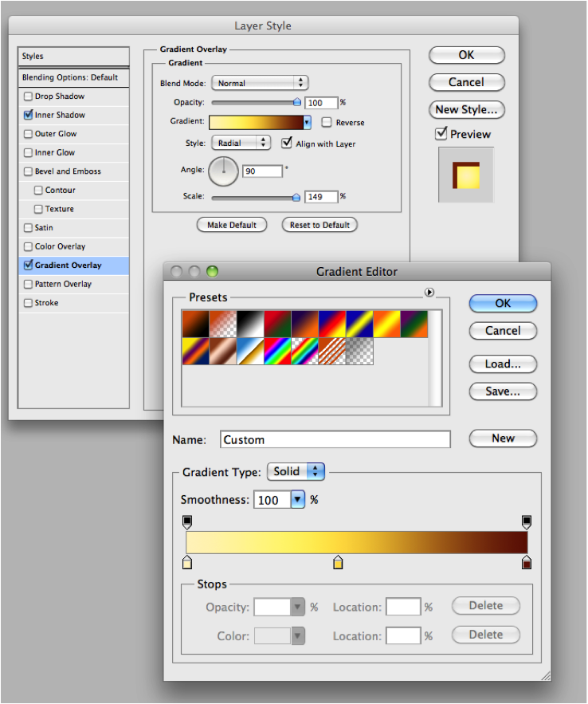Click the gradient Name text field
This screenshot has width=588, height=704.
click(335, 439)
